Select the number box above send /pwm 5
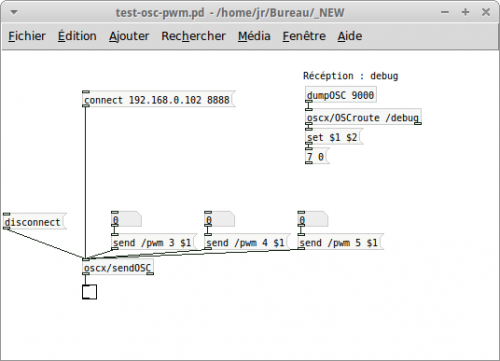Screen dimensions: 500x361 313,220
